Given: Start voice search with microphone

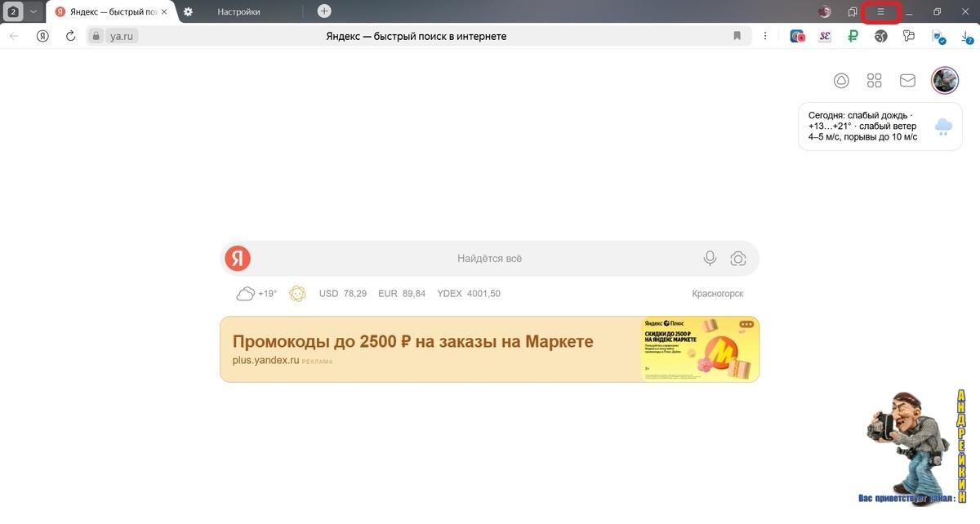Looking at the screenshot, I should point(710,259).
